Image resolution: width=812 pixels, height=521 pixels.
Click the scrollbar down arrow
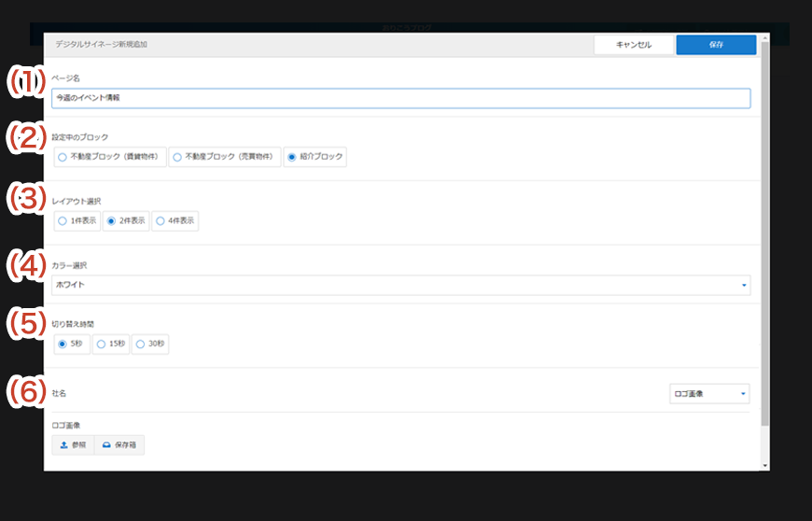[x=765, y=465]
